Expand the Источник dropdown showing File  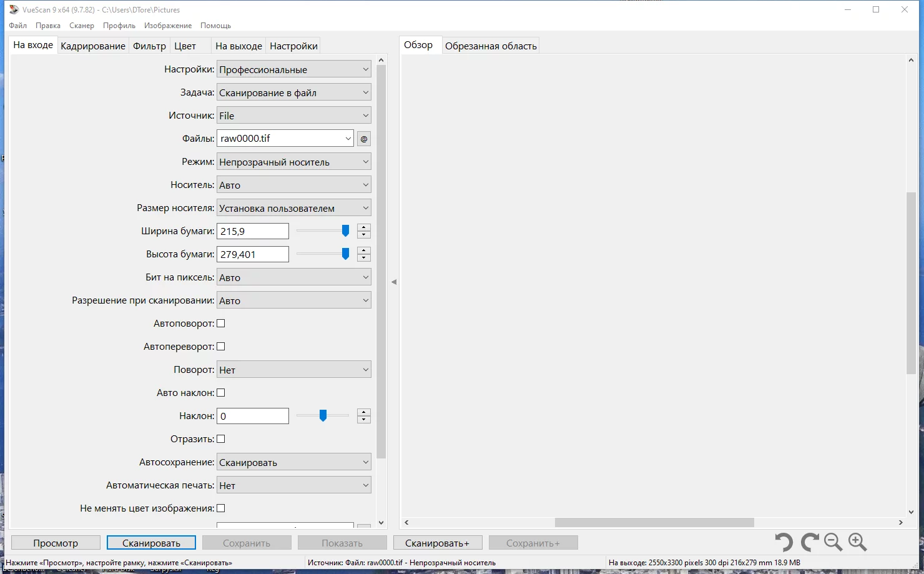click(294, 116)
